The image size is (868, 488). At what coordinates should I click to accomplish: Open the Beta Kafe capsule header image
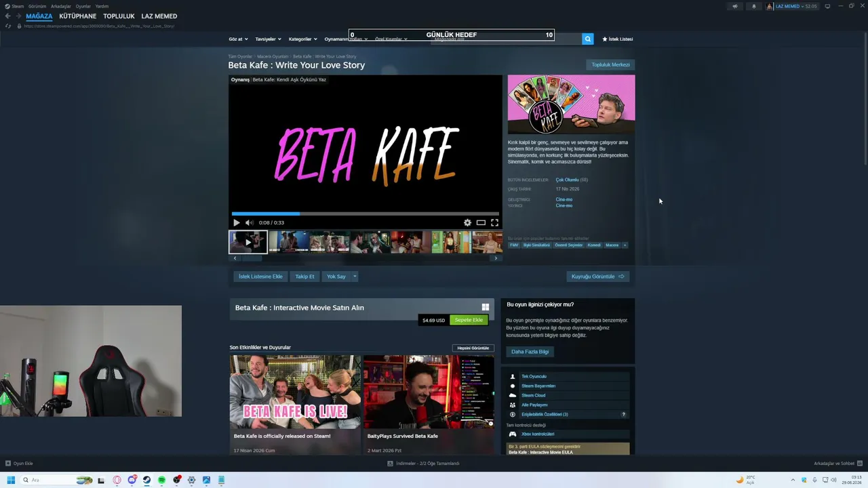(x=572, y=104)
